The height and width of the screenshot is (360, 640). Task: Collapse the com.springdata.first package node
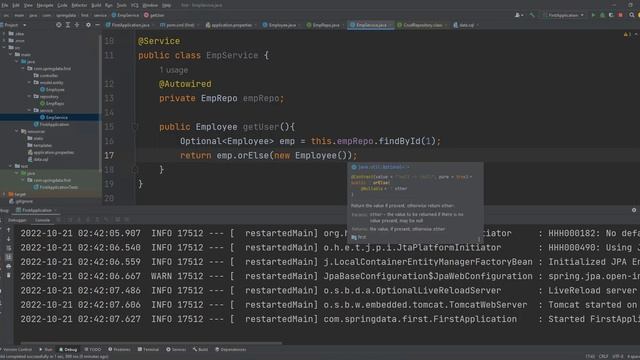click(23, 68)
